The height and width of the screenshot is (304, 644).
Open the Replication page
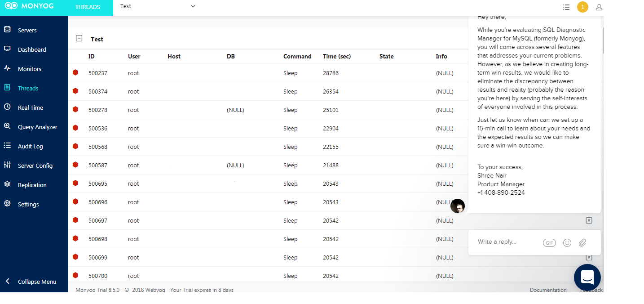click(32, 185)
